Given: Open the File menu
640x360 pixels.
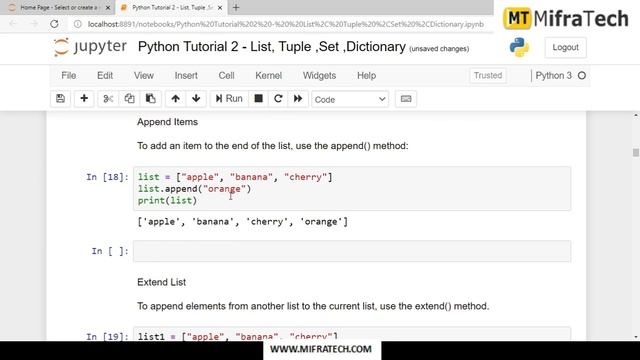Looking at the screenshot, I should [69, 76].
